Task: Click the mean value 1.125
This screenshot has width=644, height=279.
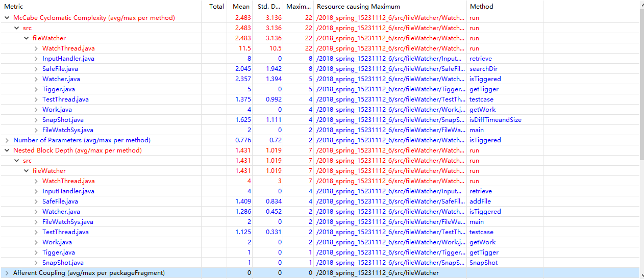Action: tap(243, 232)
